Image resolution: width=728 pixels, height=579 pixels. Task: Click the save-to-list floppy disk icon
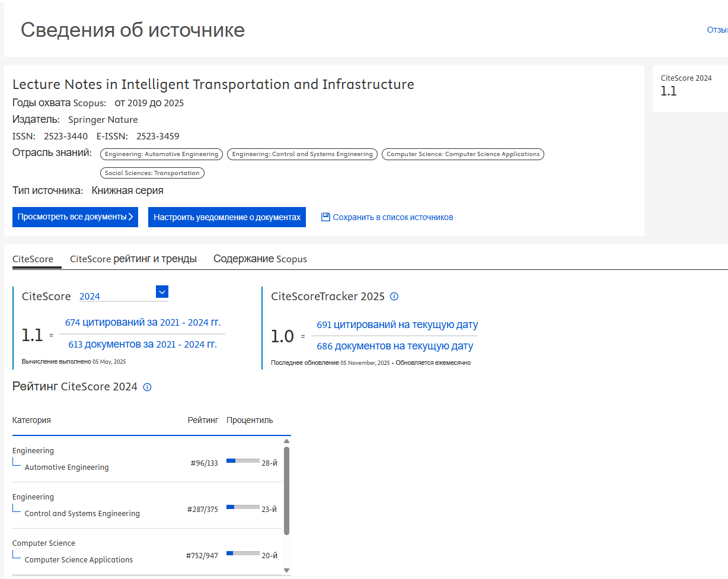[325, 217]
